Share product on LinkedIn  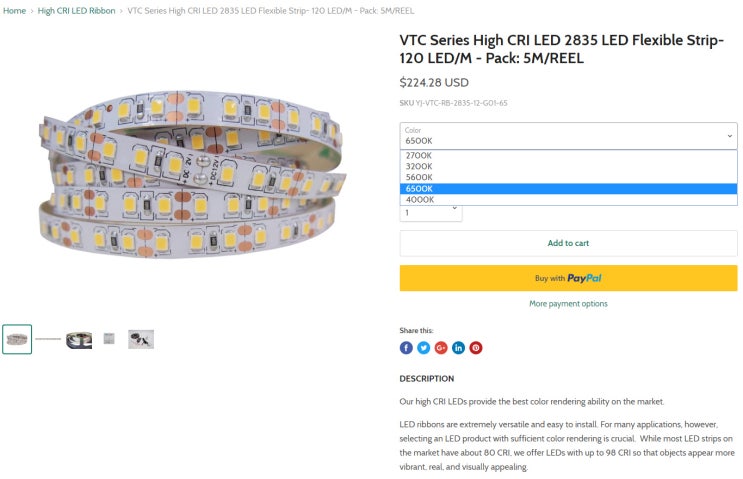(458, 348)
